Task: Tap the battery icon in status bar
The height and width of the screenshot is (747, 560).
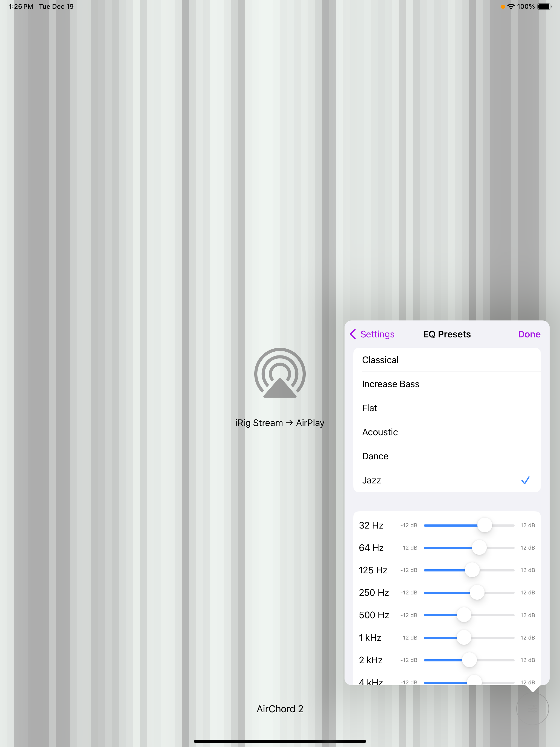Action: [544, 6]
